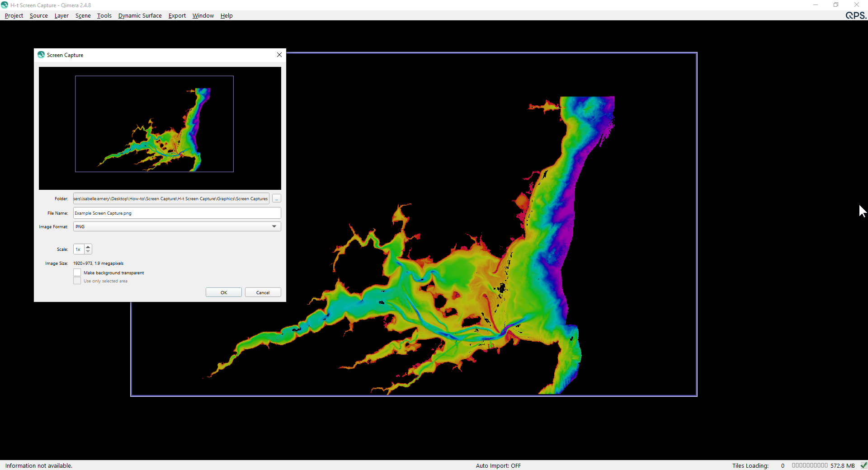Screen dimensions: 868x470
Task: Close the Screen Capture dialog
Action: (x=279, y=55)
